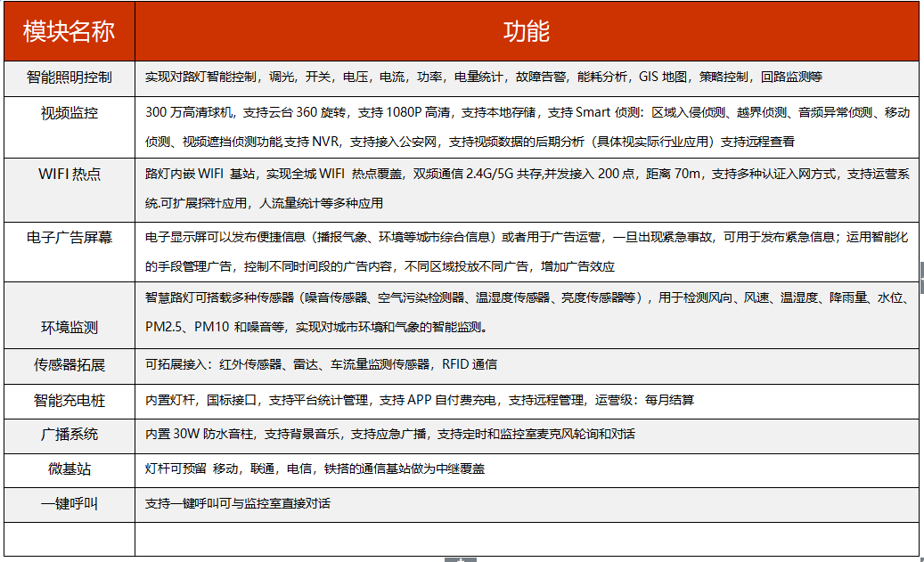924x562 pixels.
Task: Click the line starting 电子显示屏可以发布便捷信息
Action: click(x=527, y=238)
